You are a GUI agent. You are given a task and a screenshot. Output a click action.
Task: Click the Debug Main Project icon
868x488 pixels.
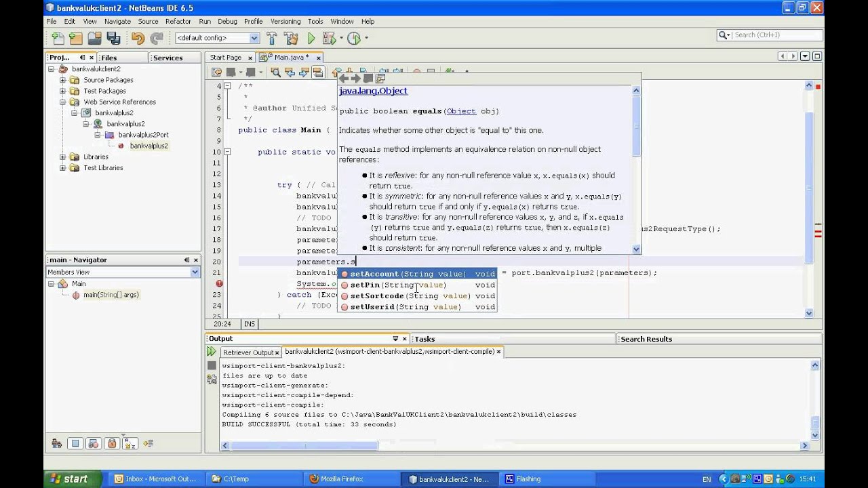pos(329,39)
